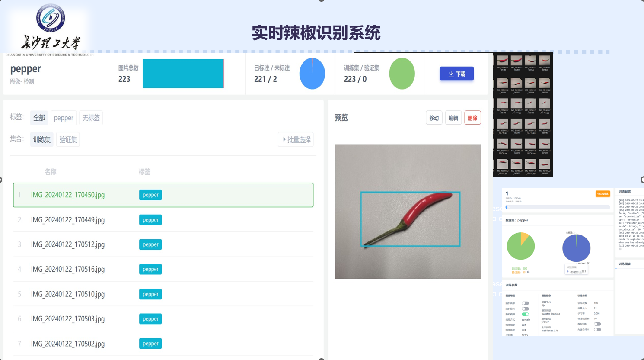Image resolution: width=644 pixels, height=360 pixels.
Task: Select row IMG_20240122_170512.jpg
Action: [163, 244]
